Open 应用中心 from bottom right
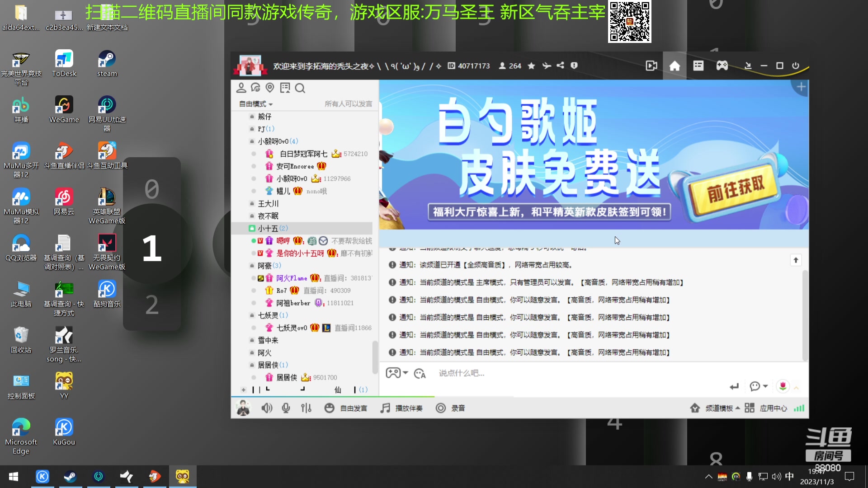 click(x=774, y=408)
